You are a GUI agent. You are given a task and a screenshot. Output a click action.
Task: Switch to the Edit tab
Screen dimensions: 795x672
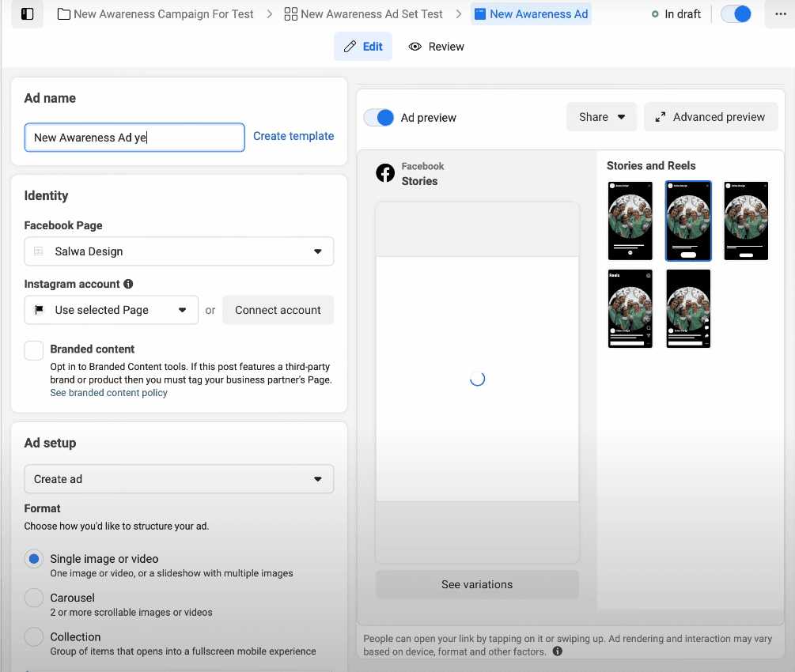[363, 47]
